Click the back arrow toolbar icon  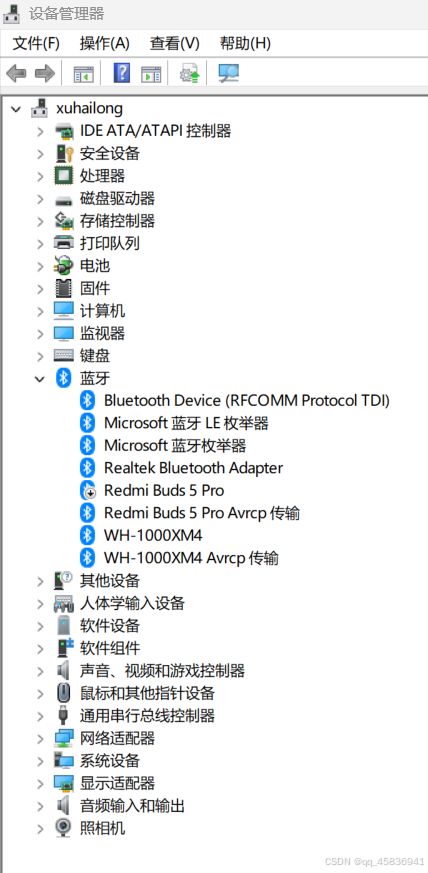(16, 73)
